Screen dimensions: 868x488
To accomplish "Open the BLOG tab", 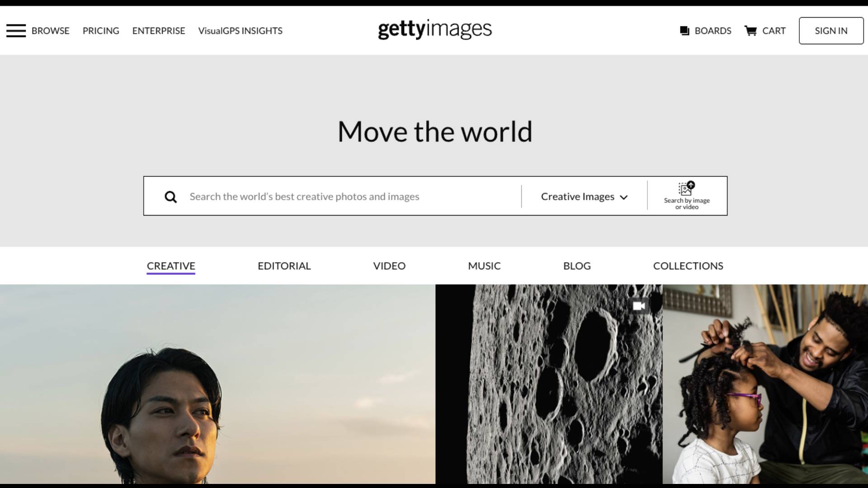I will pyautogui.click(x=577, y=266).
